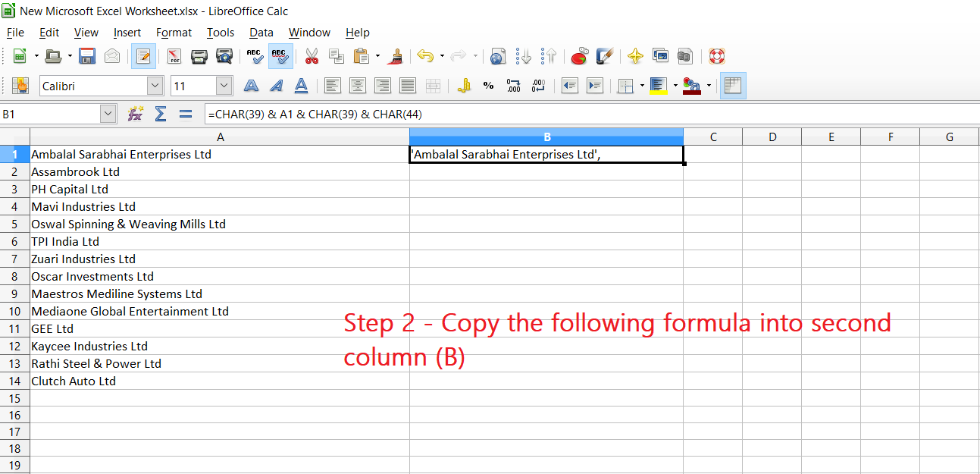Expand the Undo history dropdown arrow
Image resolution: width=980 pixels, height=474 pixels.
pyautogui.click(x=442, y=56)
